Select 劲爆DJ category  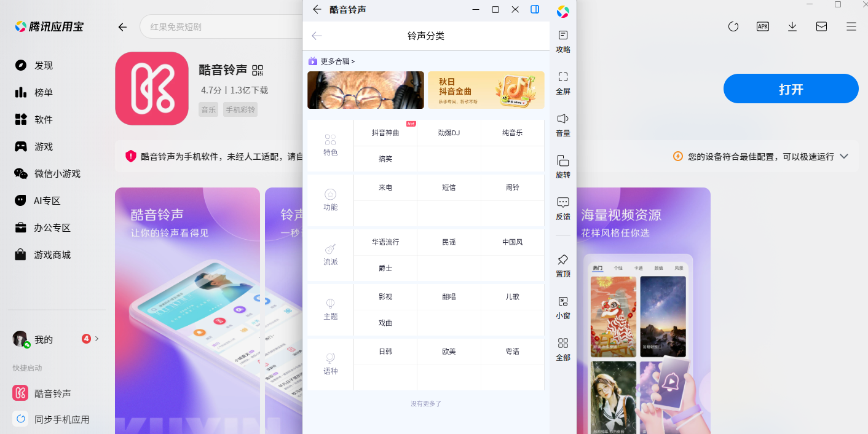(449, 133)
